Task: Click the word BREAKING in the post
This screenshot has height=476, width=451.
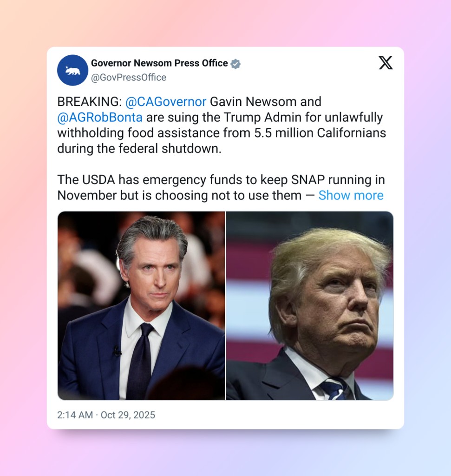Action: 87,102
